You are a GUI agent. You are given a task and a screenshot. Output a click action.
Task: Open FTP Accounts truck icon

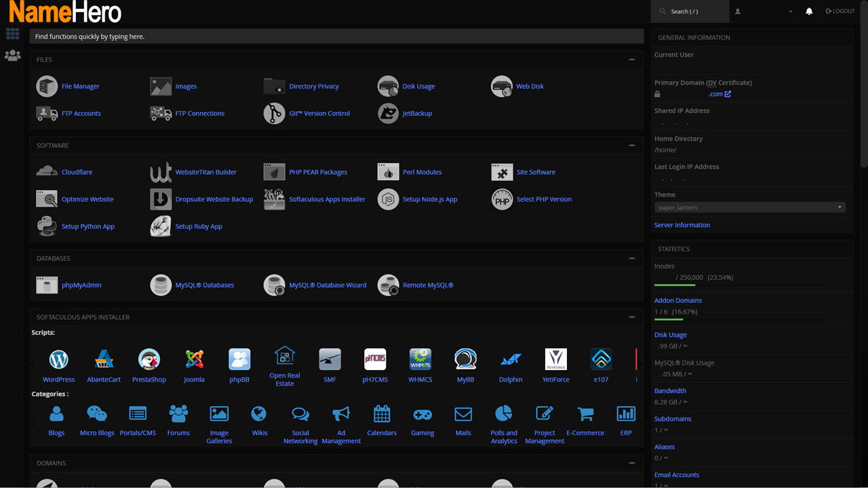[47, 113]
